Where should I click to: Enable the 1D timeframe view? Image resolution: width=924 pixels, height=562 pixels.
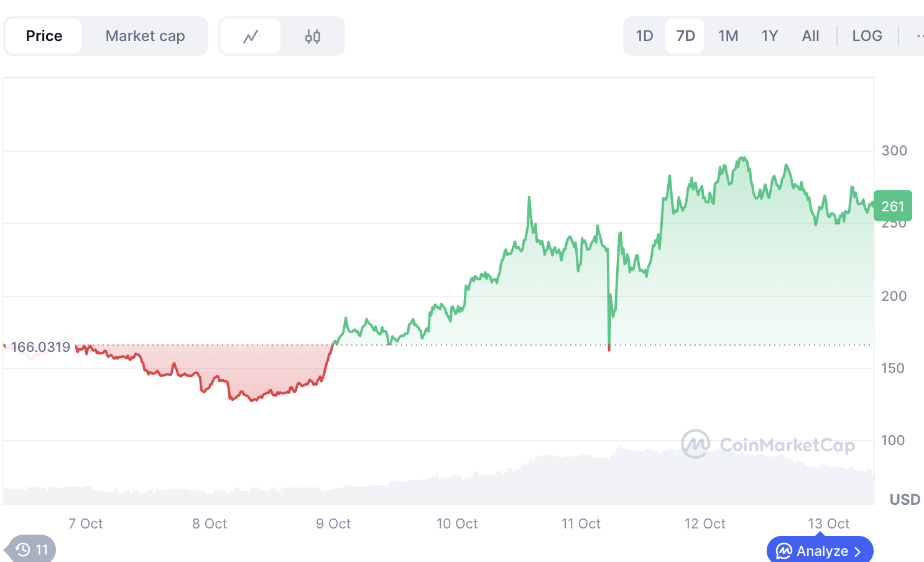[644, 35]
